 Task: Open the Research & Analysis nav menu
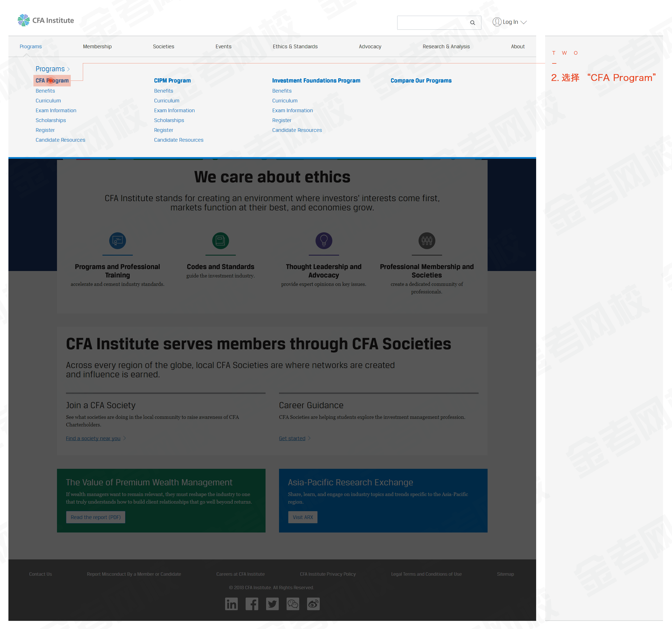[446, 46]
